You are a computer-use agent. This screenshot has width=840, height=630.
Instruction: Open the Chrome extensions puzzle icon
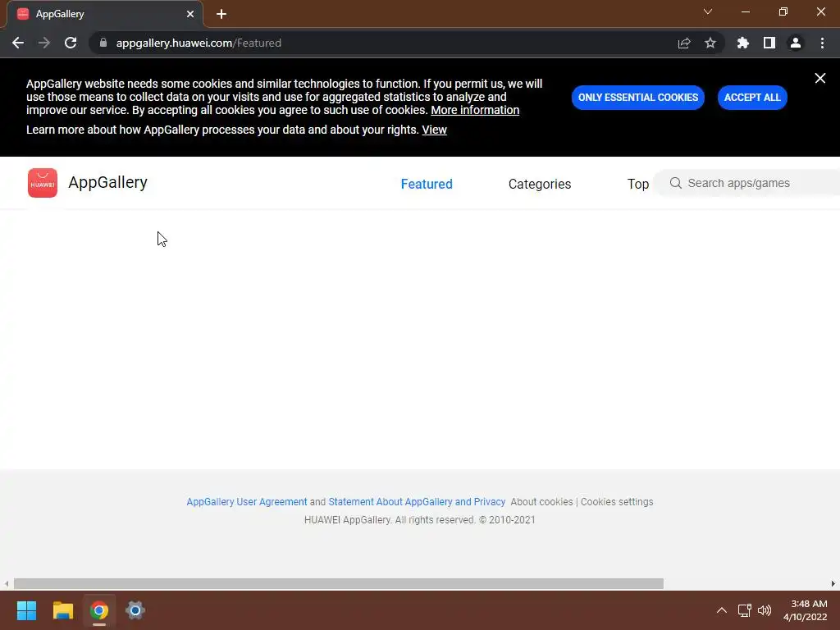pyautogui.click(x=743, y=43)
